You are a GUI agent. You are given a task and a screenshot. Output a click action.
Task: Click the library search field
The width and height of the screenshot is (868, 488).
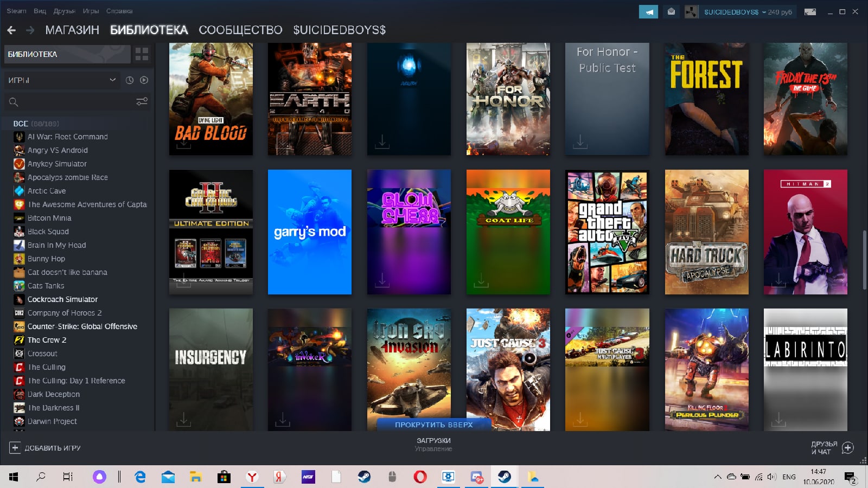point(71,101)
